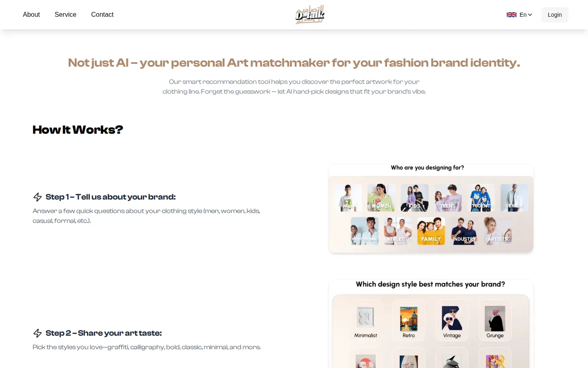Choose the KIDS audience thumbnail
Image resolution: width=588 pixels, height=368 pixels.
tap(414, 198)
